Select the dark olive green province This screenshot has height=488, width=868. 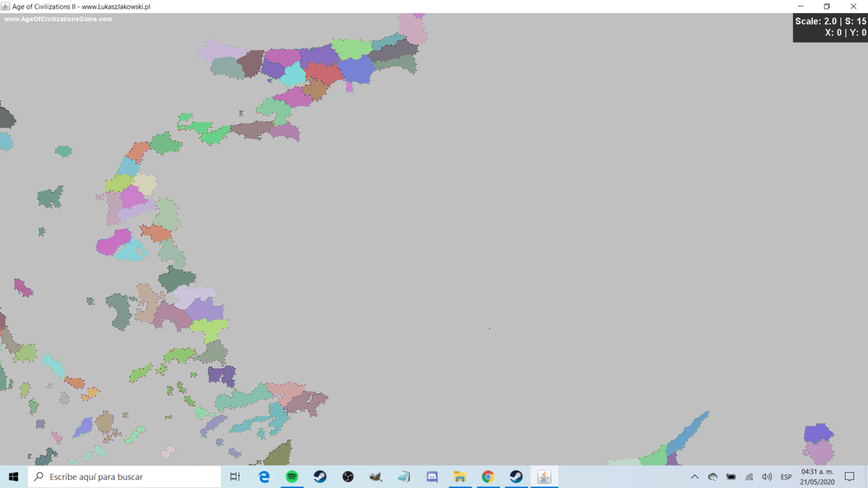pyautogui.click(x=278, y=455)
